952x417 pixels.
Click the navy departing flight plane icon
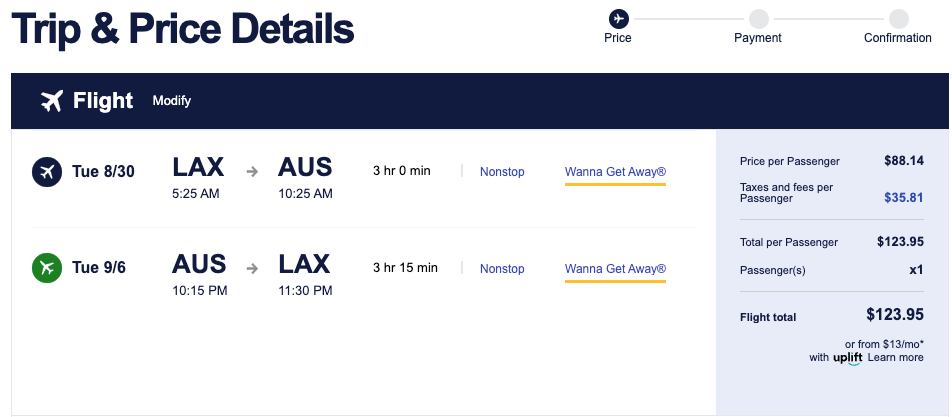tap(46, 171)
